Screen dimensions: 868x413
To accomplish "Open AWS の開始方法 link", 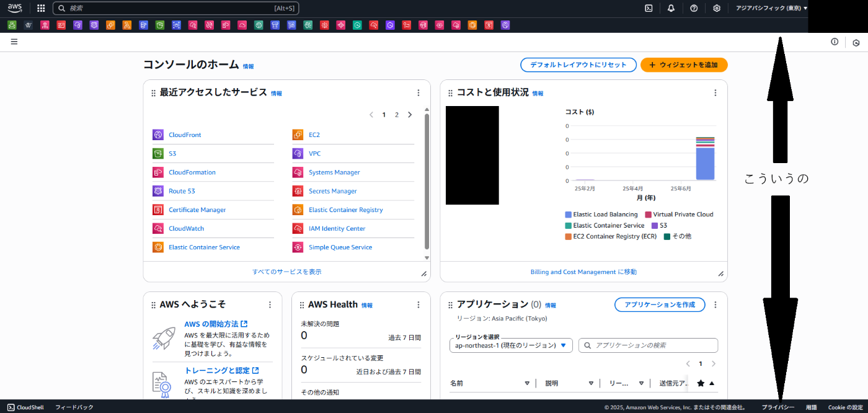I will 216,324.
